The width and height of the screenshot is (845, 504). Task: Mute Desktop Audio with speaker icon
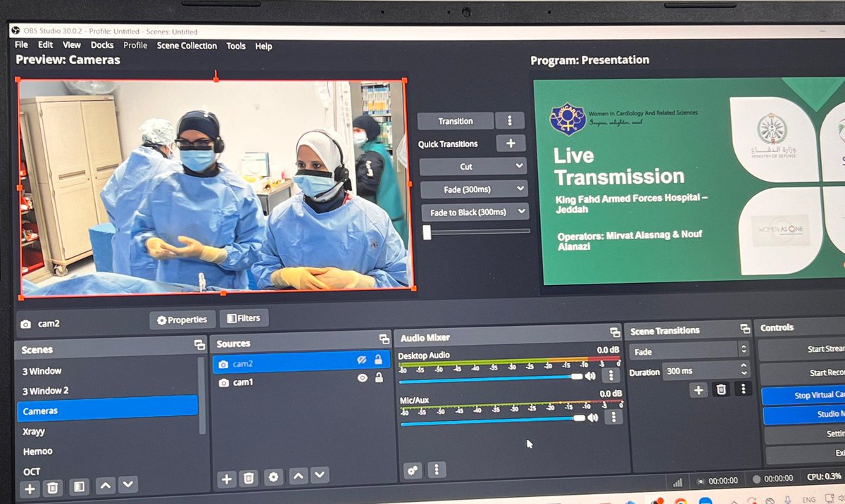tap(590, 376)
